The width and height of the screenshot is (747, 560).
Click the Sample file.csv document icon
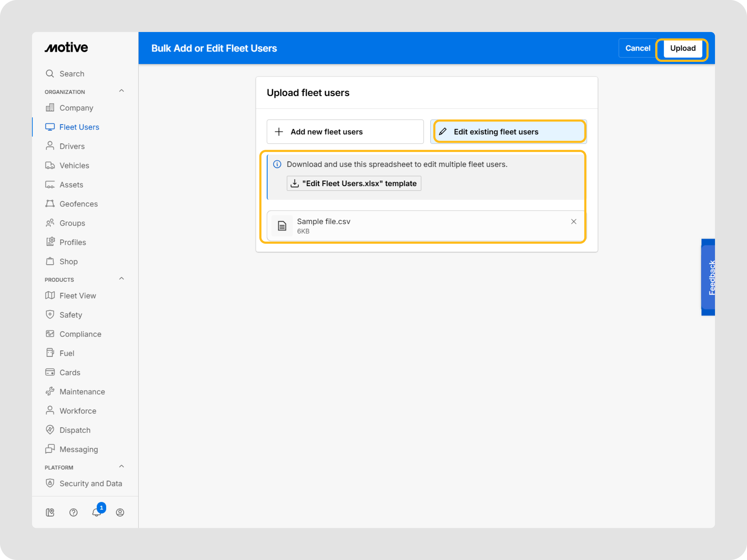[x=282, y=226]
